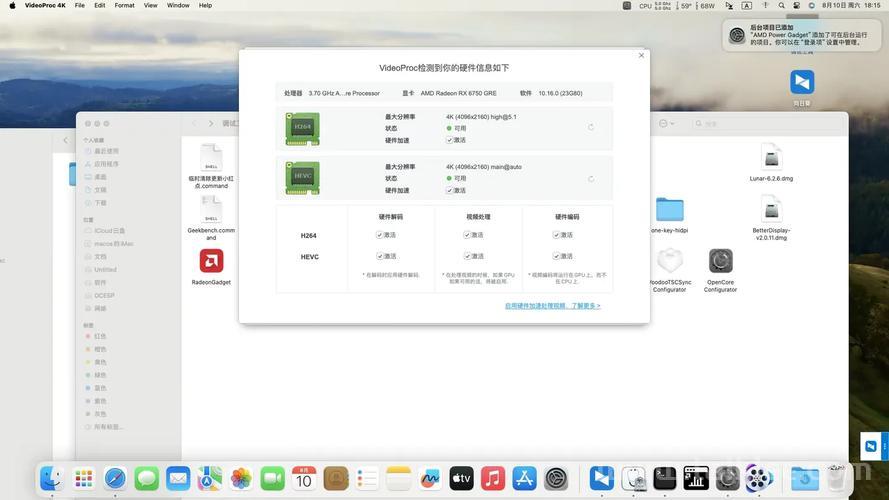This screenshot has height=500, width=889.
Task: Click the green HEVC chip icon
Action: [x=302, y=178]
